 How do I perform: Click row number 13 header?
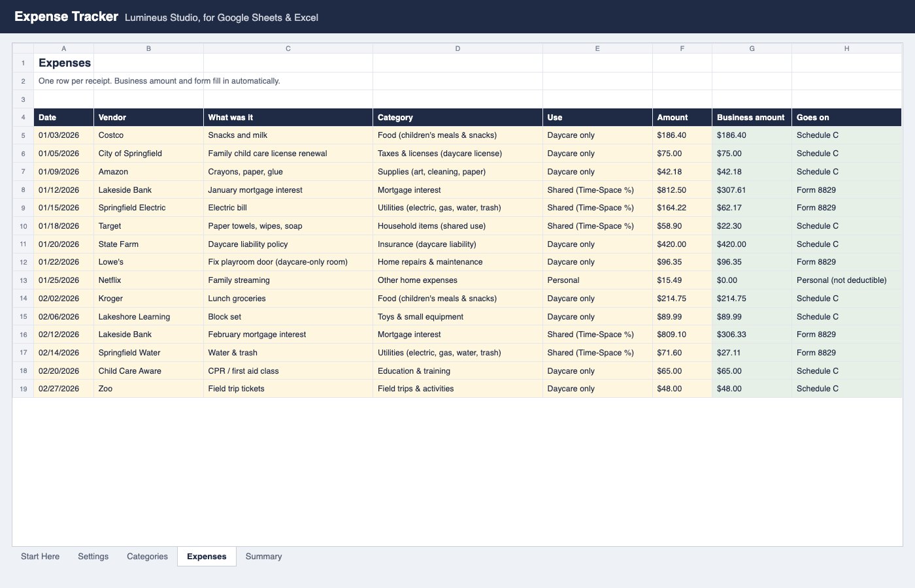23,280
